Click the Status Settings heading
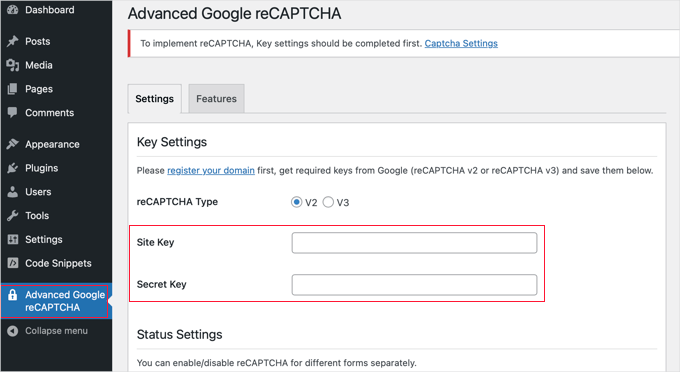 click(x=180, y=335)
